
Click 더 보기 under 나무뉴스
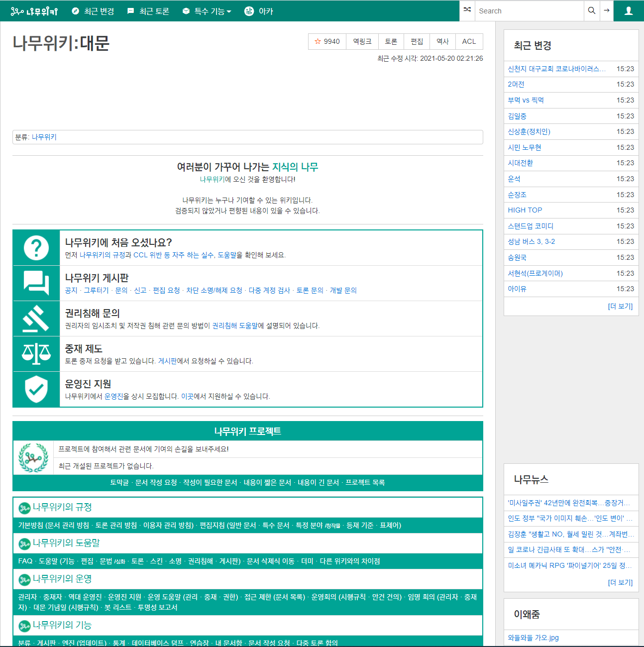pos(620,582)
